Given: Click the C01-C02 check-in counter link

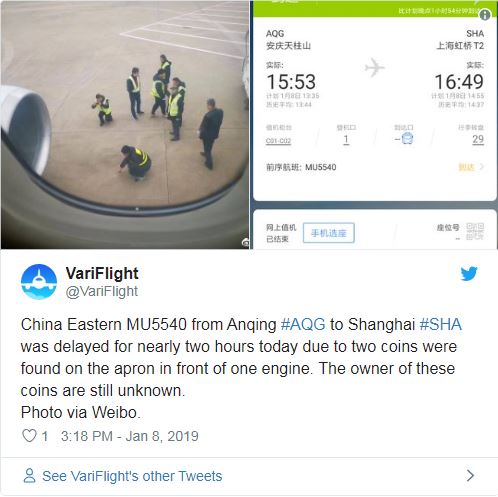Looking at the screenshot, I should 278,141.
